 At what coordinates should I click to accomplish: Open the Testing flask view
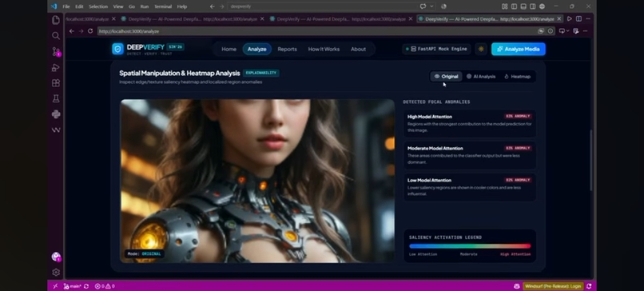pyautogui.click(x=56, y=98)
